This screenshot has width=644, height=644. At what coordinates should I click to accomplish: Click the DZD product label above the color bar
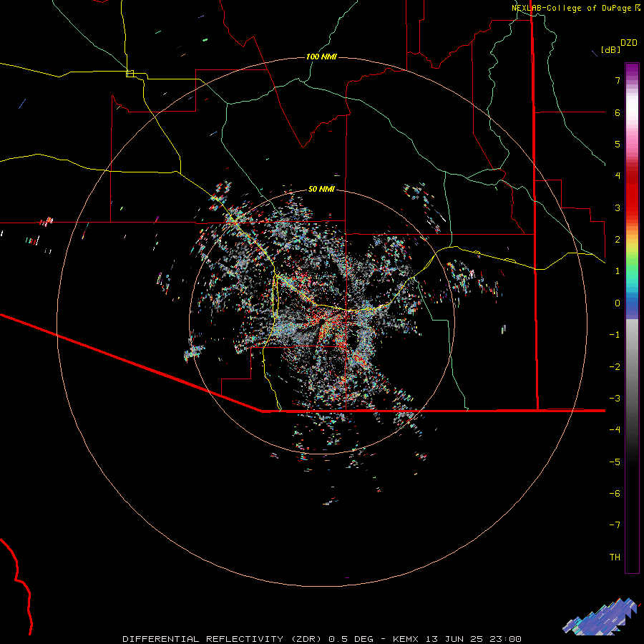pos(628,43)
